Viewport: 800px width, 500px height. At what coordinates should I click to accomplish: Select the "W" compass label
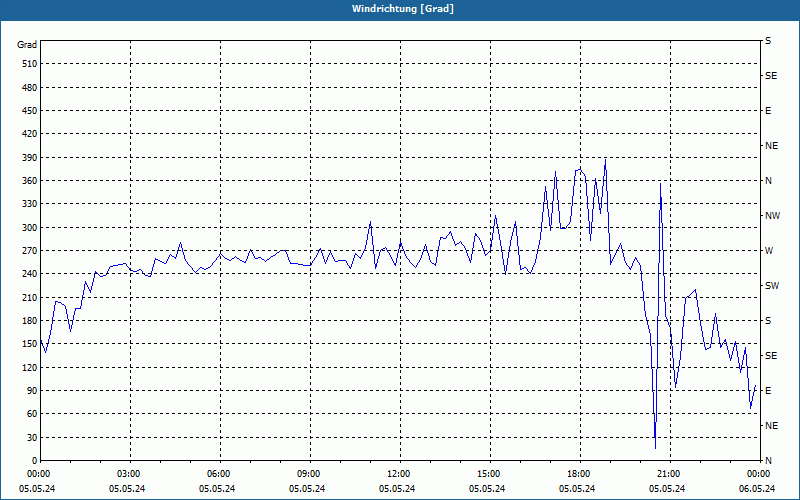(x=769, y=251)
